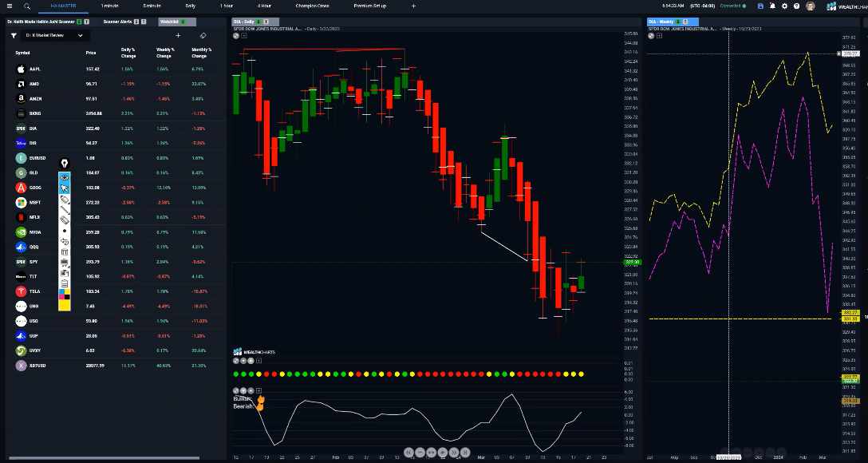This screenshot has height=463, width=868.
Task: Click the screenshot capture annotation tool
Action: click(64, 272)
